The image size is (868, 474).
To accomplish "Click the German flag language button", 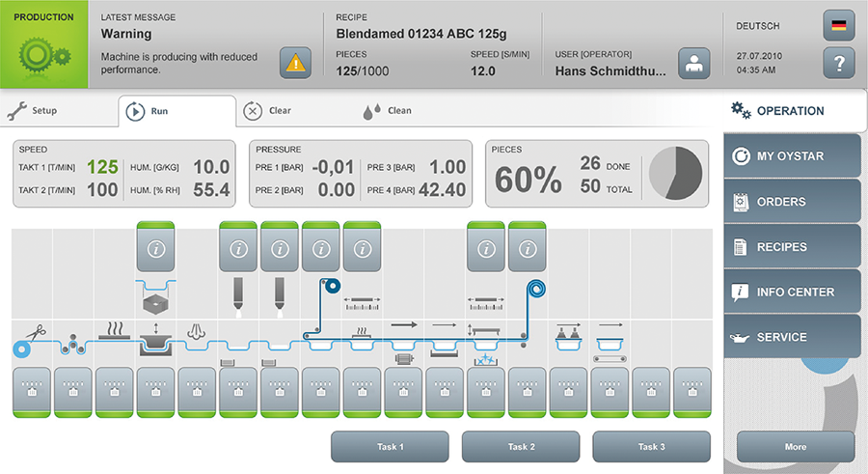I will click(838, 26).
